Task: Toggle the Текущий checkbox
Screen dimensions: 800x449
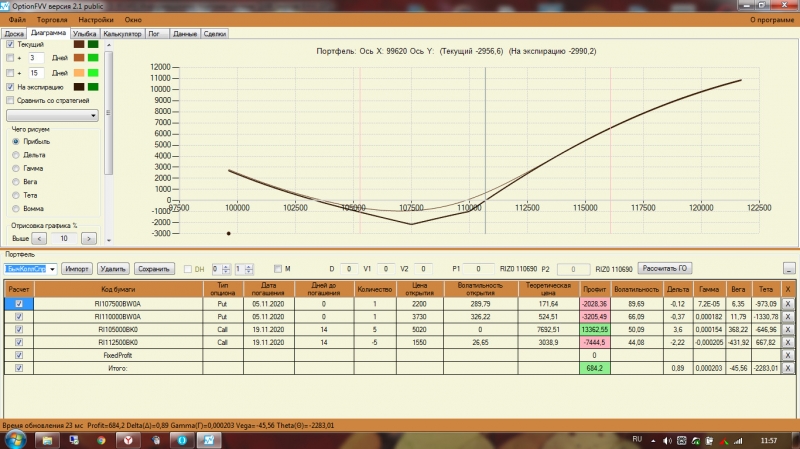Action: point(10,44)
